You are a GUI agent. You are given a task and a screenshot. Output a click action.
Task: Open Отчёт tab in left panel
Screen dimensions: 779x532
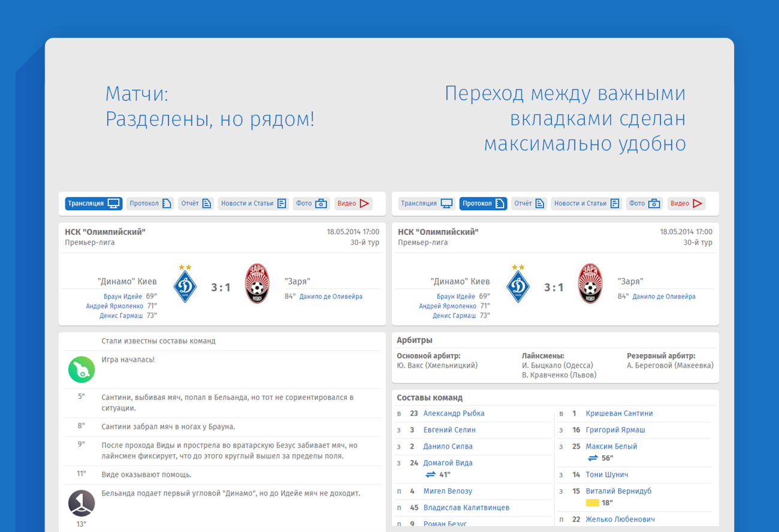(196, 204)
